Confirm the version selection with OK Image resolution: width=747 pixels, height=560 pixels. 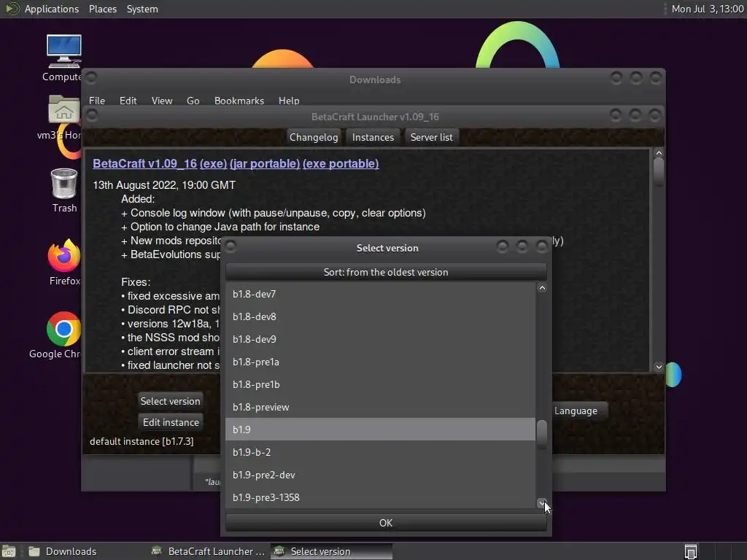386,523
